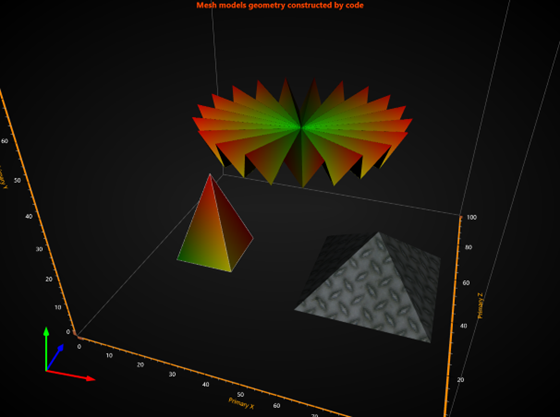This screenshot has width=560, height=417.
Task: Click the 50 tick label on X axis
Action: 240,395
